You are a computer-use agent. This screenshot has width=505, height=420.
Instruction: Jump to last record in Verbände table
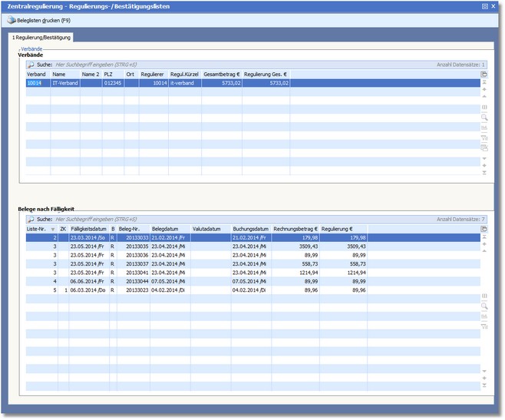(484, 173)
